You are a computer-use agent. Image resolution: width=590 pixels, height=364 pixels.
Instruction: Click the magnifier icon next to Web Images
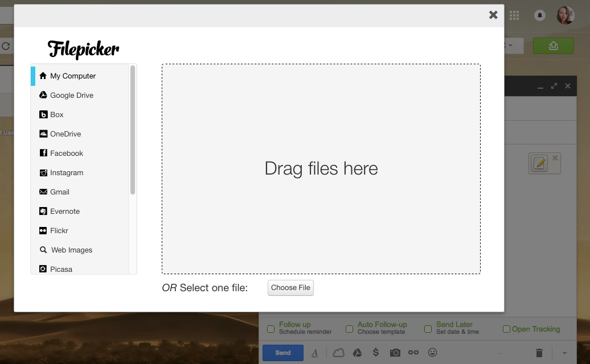pos(43,250)
